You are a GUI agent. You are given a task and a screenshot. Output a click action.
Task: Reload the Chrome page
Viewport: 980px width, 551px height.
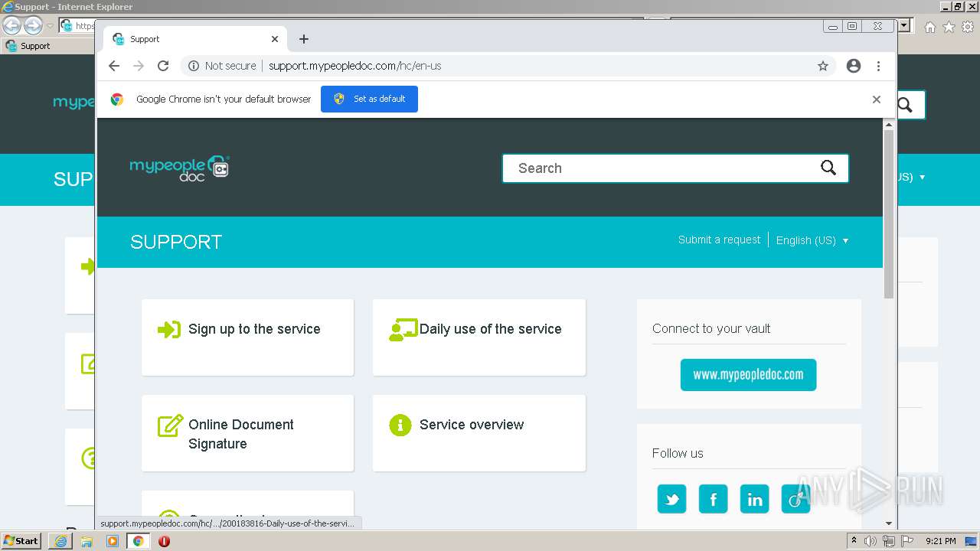163,66
